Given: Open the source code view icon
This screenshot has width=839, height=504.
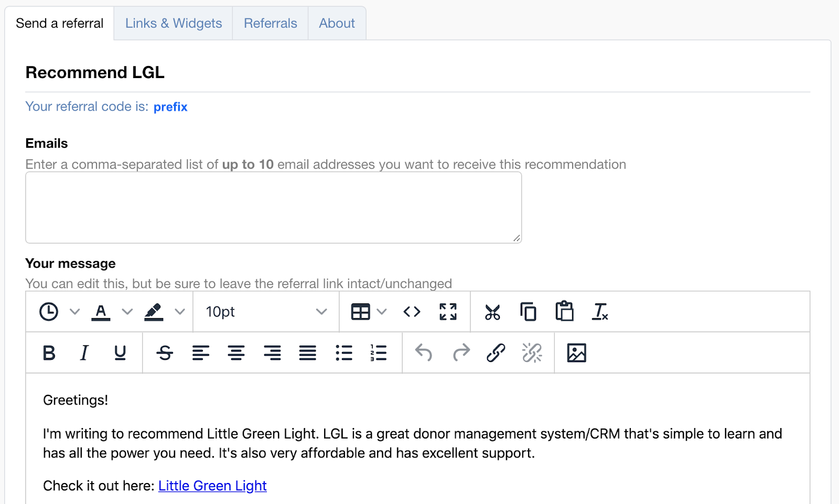Looking at the screenshot, I should click(412, 312).
